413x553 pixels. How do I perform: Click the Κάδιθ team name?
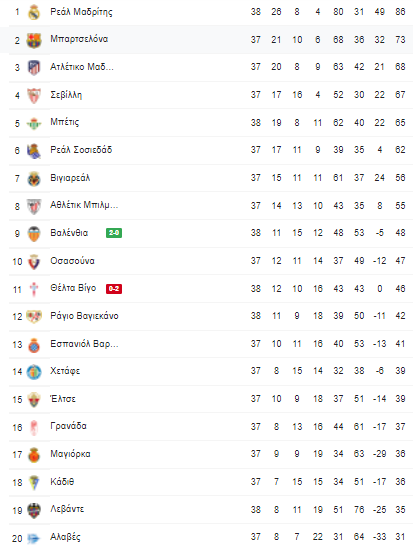click(62, 481)
